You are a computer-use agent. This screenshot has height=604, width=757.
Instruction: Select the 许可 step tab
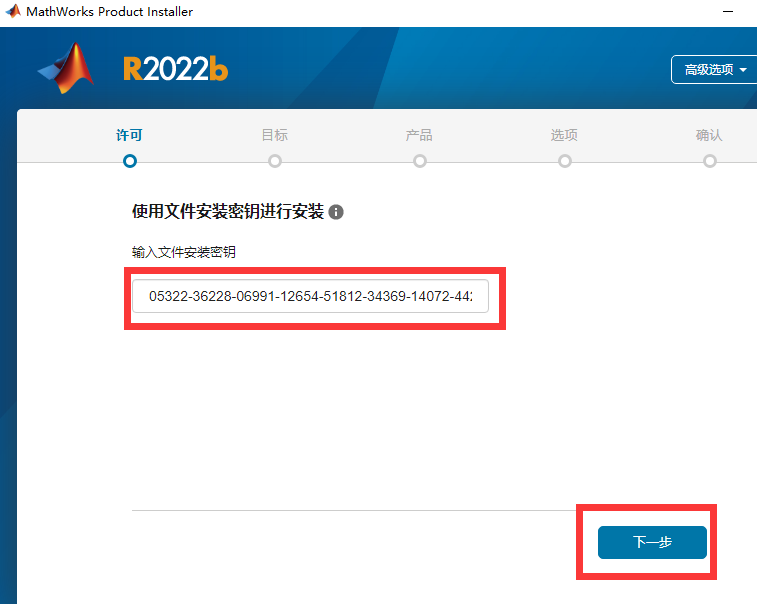129,135
